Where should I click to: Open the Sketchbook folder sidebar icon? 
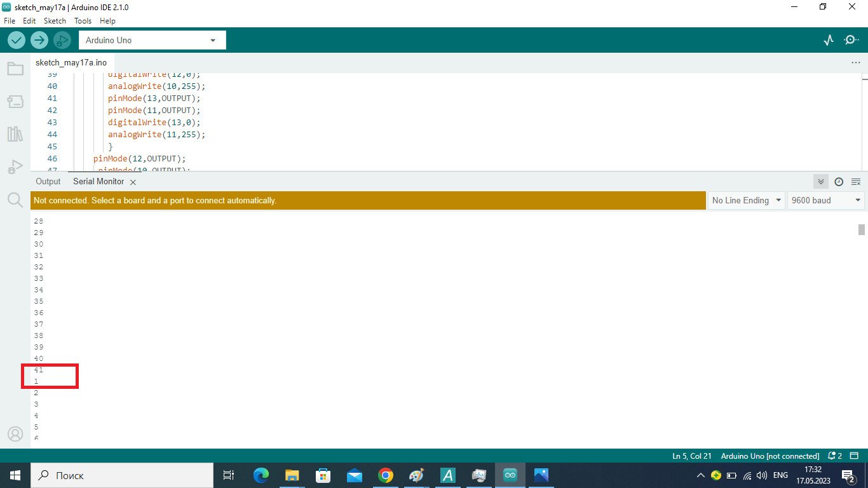[15, 69]
